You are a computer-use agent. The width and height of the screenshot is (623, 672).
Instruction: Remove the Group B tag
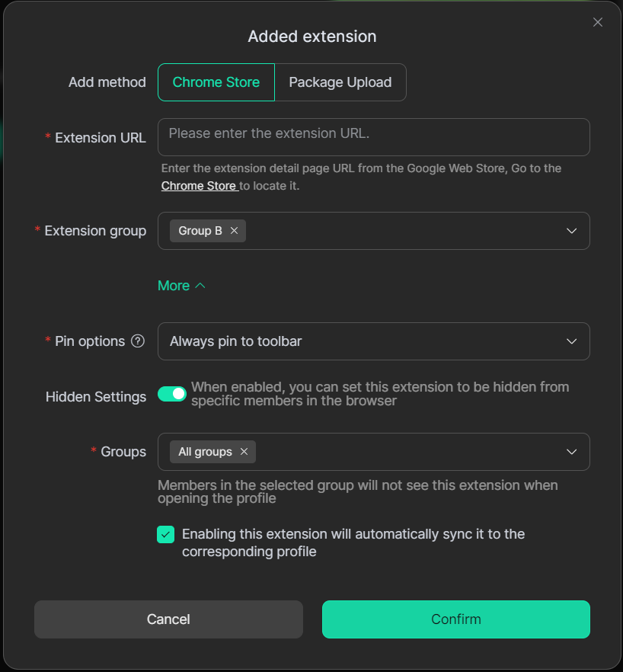click(235, 231)
